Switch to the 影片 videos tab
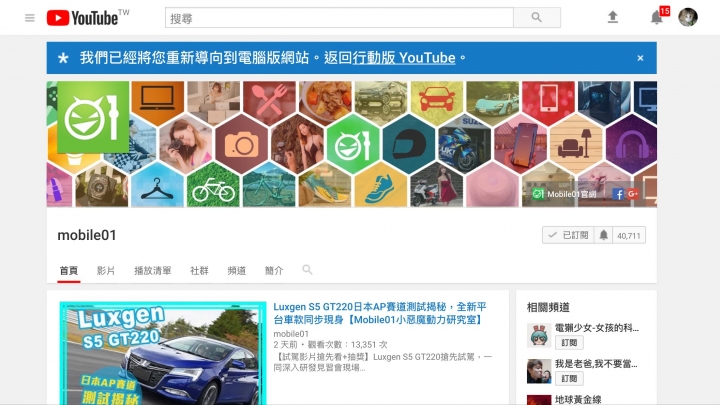Viewport: 720px width, 405px height. click(x=106, y=270)
